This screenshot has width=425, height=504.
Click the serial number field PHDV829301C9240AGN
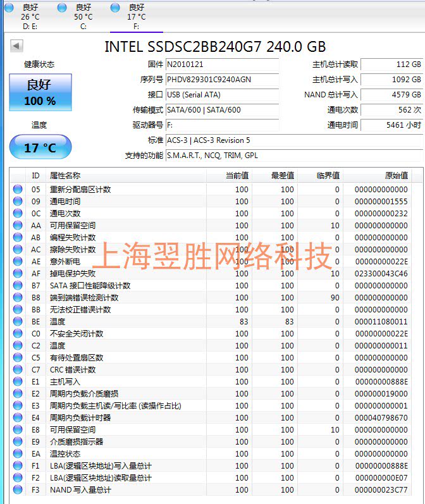point(222,80)
